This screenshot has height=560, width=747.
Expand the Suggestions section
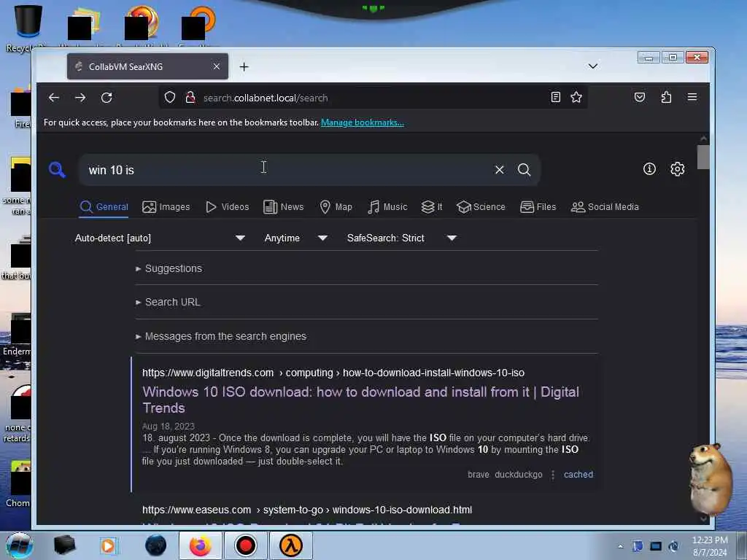pos(169,268)
